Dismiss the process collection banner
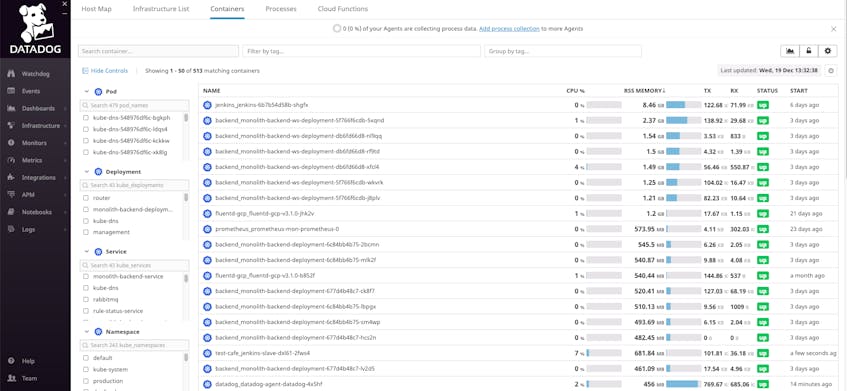This screenshot has width=847, height=391. 833,29
